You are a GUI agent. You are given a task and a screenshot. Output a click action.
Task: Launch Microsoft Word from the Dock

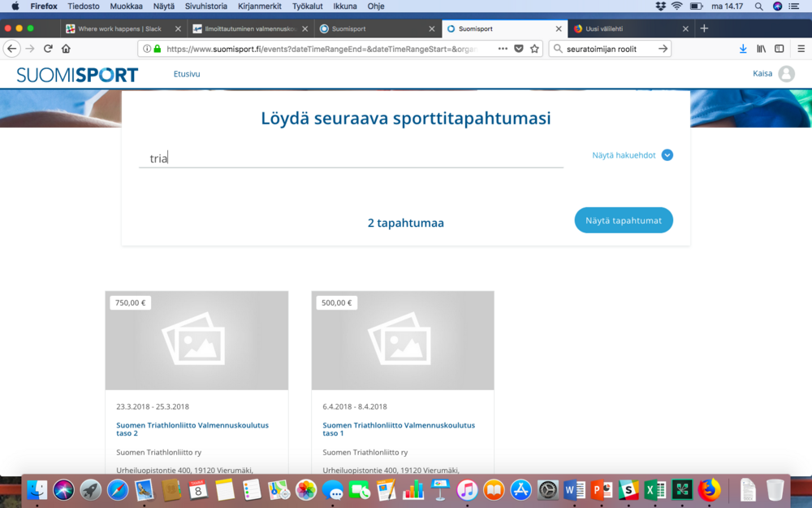tap(575, 490)
